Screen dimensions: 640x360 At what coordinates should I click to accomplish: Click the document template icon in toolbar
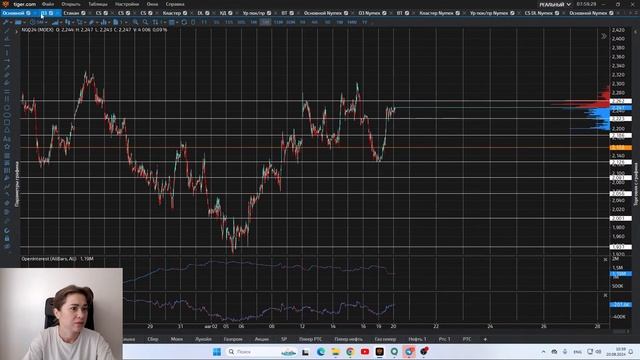tap(116, 22)
